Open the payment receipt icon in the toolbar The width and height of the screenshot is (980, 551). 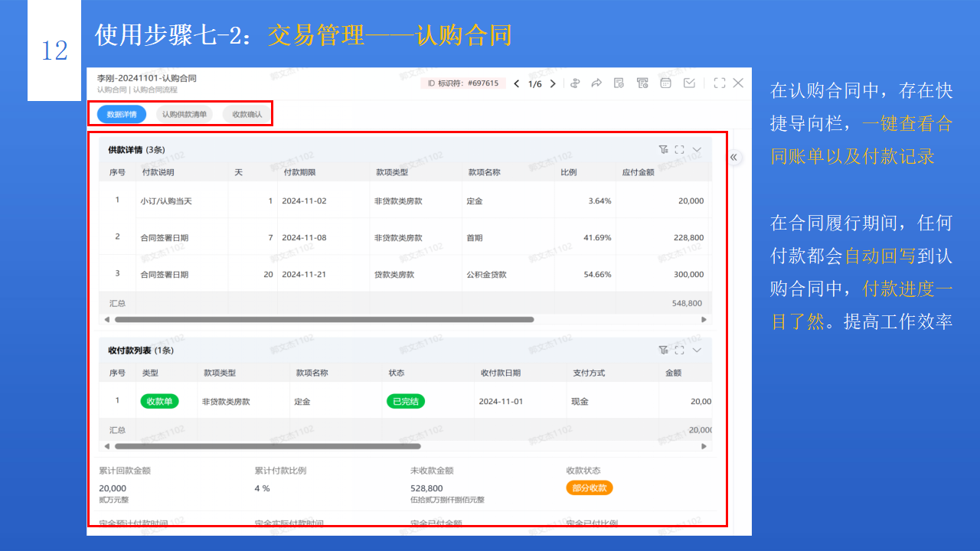(x=642, y=83)
